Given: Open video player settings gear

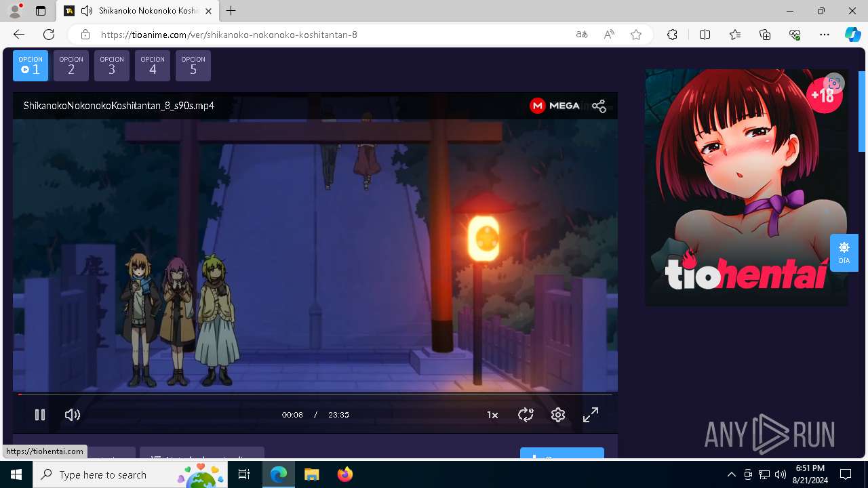Looking at the screenshot, I should (558, 415).
